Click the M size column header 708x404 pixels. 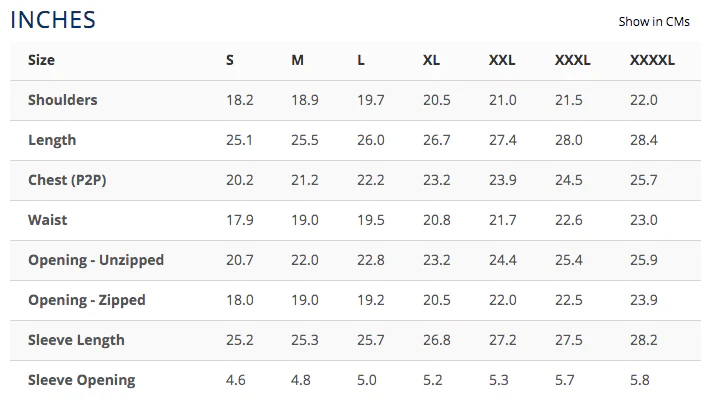297,60
